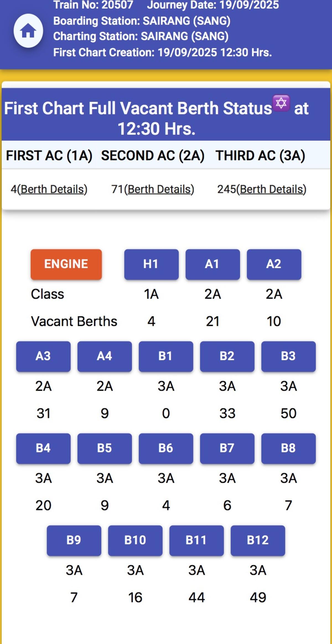
Task: Tap the B2 coach button
Action: 227,356
